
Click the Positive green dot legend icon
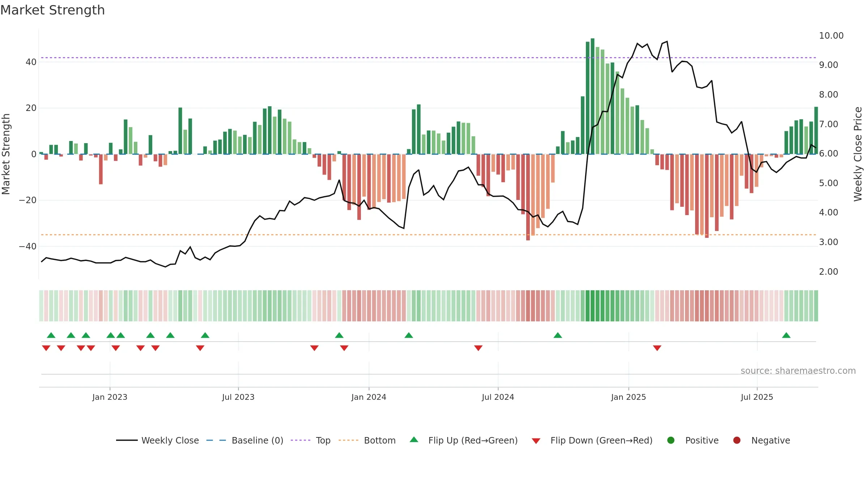tap(671, 440)
